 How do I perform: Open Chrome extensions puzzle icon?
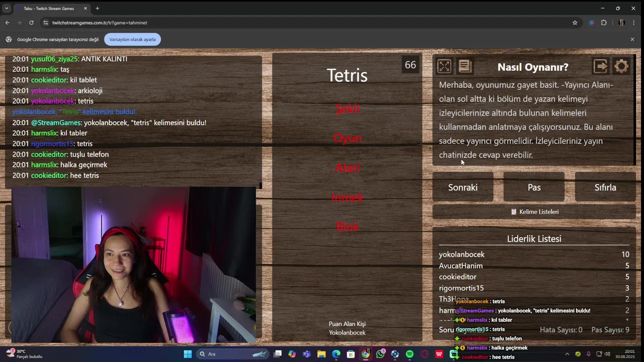(604, 23)
